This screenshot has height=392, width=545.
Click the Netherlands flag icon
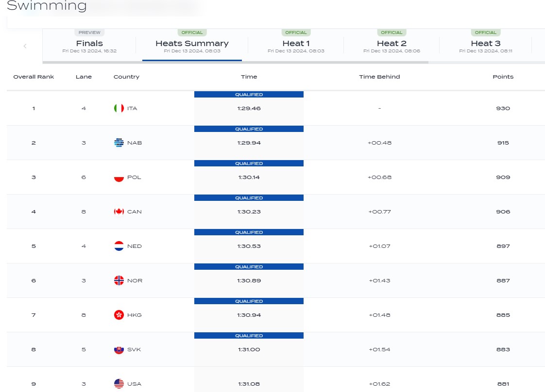(119, 246)
